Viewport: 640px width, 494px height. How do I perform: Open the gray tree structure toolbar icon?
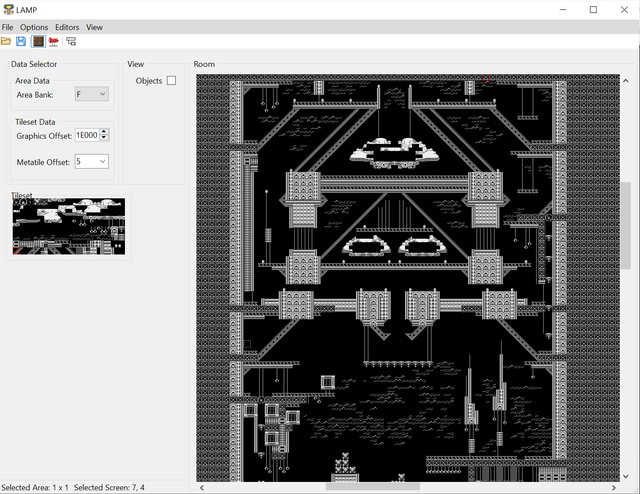(71, 41)
